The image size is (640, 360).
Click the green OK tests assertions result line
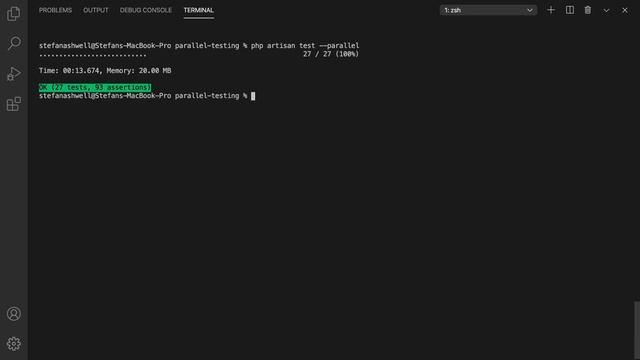coord(95,87)
